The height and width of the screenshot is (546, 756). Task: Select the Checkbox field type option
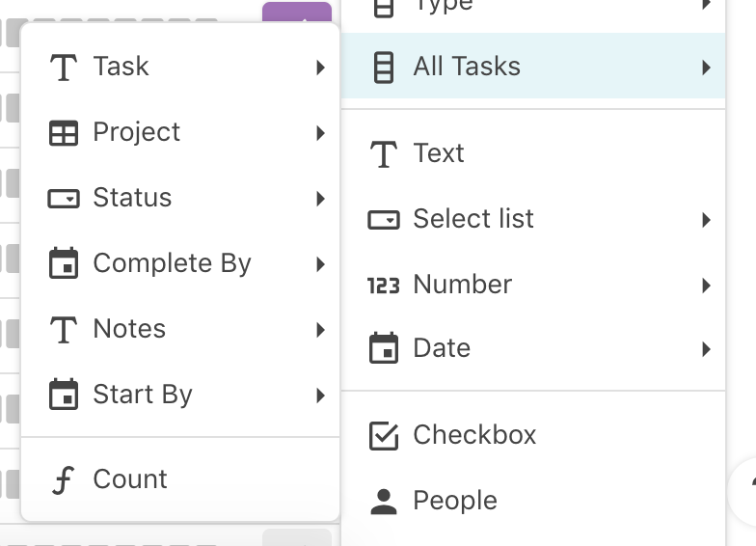tap(533, 435)
